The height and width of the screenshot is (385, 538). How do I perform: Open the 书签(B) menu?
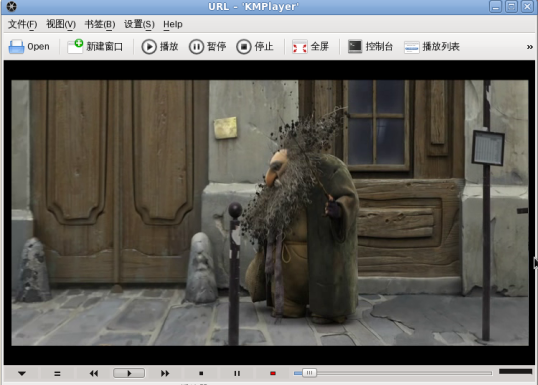click(x=100, y=24)
